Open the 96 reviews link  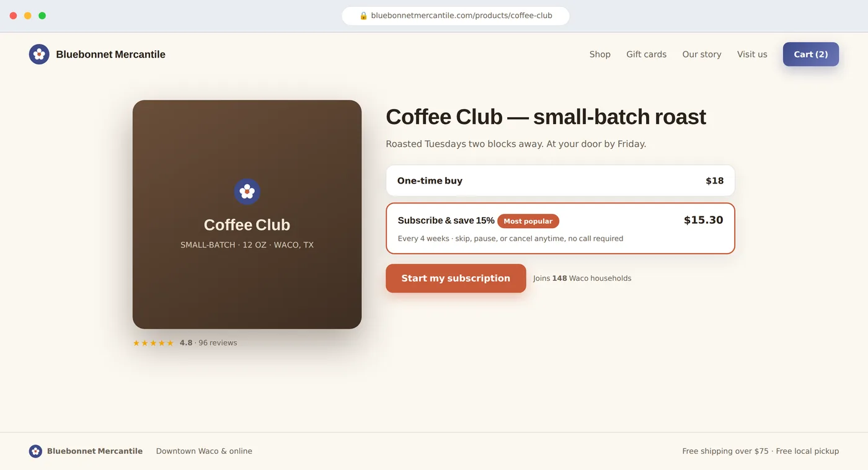[x=218, y=343]
